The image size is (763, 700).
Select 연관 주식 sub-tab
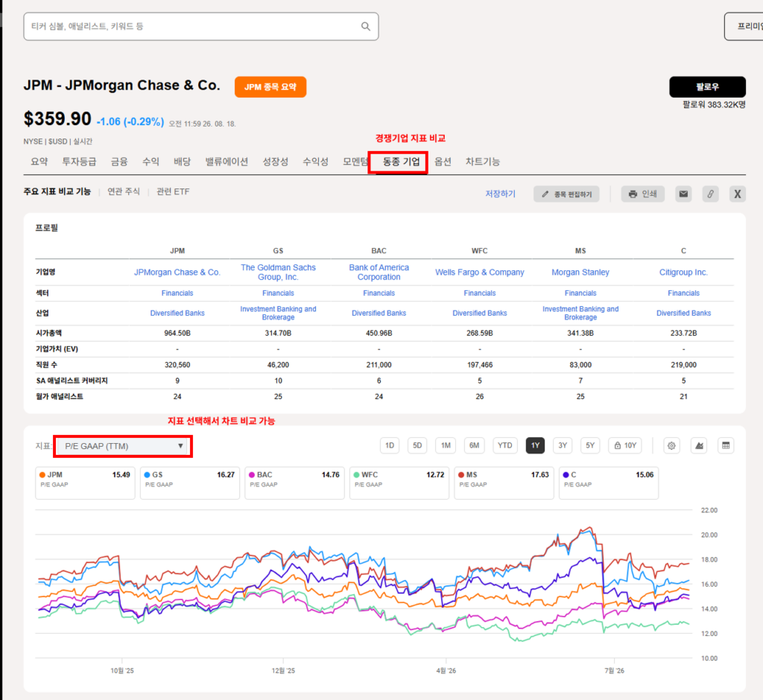pos(124,191)
